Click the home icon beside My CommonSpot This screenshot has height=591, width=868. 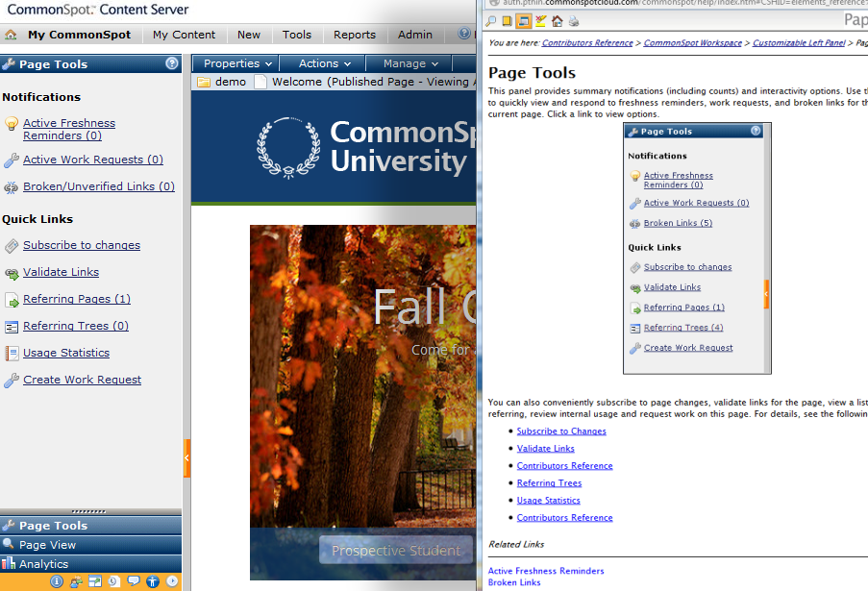tap(11, 35)
